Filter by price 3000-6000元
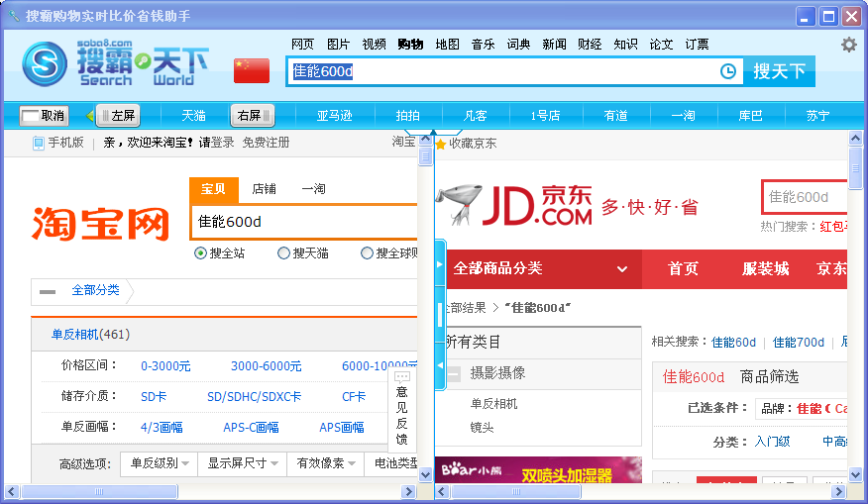868x504 pixels. tap(266, 366)
